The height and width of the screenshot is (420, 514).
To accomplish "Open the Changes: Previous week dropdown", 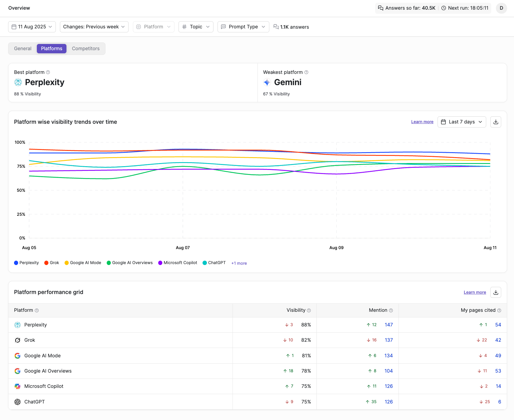I will click(94, 27).
